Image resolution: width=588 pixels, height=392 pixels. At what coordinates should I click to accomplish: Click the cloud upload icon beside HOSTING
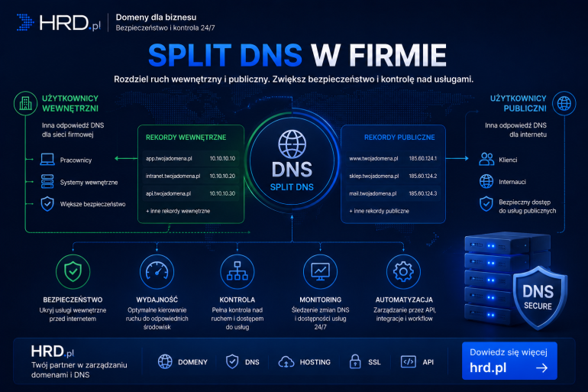(286, 361)
